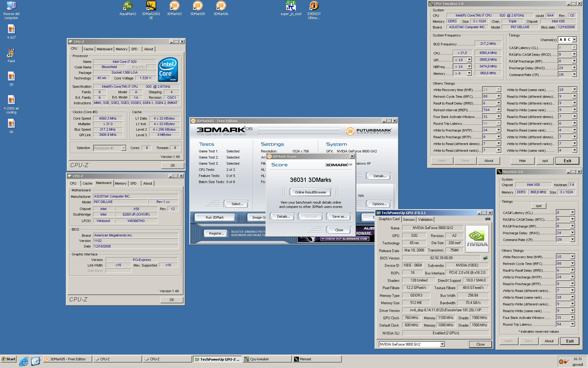Image resolution: width=588 pixels, height=368 pixels.
Task: Select 4.2GHz air cooling file icon
Action: (x=11, y=105)
